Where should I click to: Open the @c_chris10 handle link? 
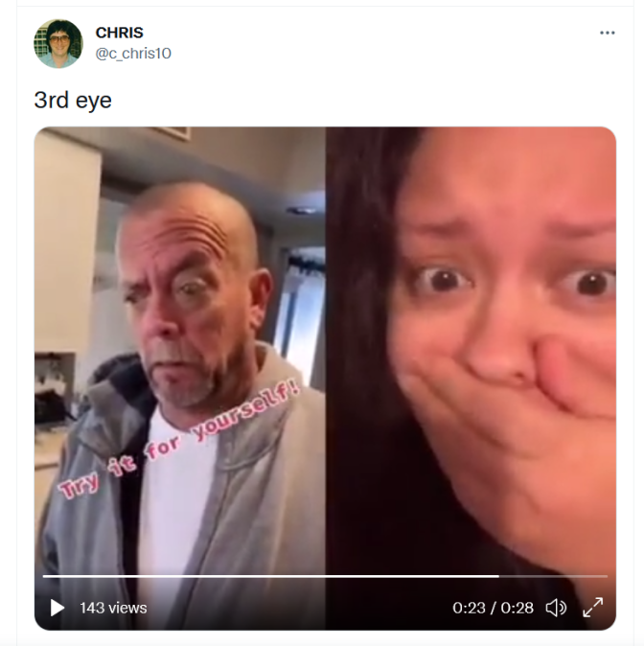[133, 54]
